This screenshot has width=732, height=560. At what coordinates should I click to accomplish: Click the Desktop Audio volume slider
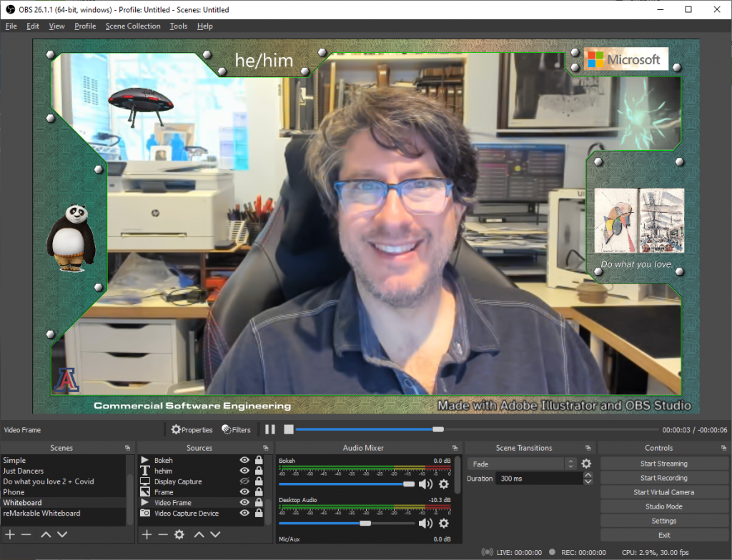347,524
